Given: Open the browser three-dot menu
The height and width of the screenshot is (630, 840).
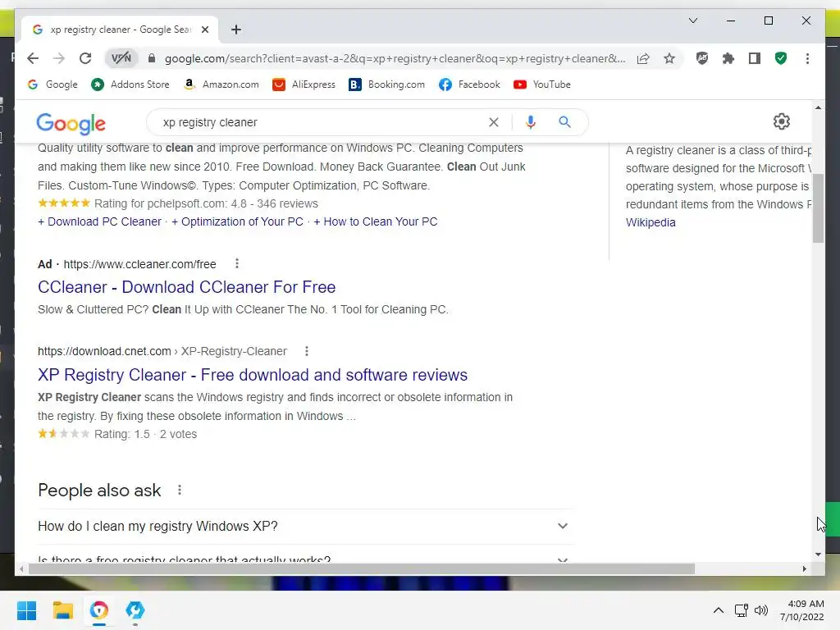Looking at the screenshot, I should click(x=807, y=58).
